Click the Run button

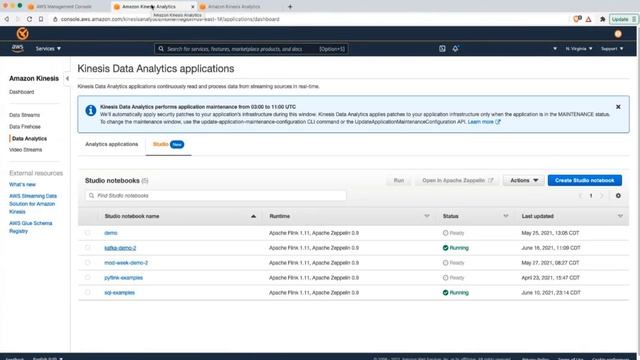pos(399,180)
